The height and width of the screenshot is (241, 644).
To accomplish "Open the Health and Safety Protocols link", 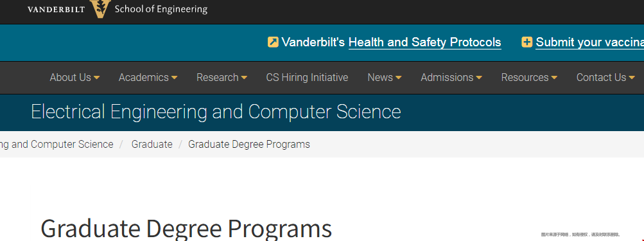I will 424,42.
